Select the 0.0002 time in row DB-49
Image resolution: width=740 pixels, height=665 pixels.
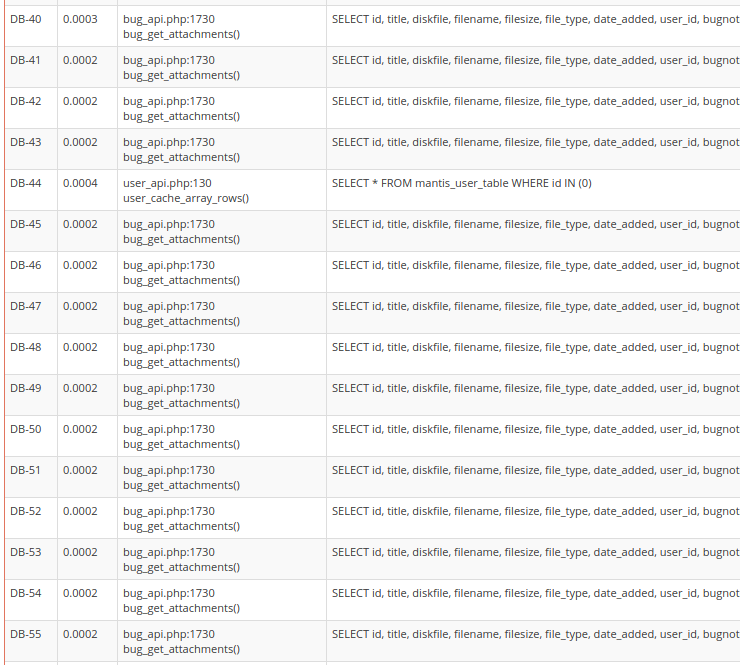[x=80, y=388]
